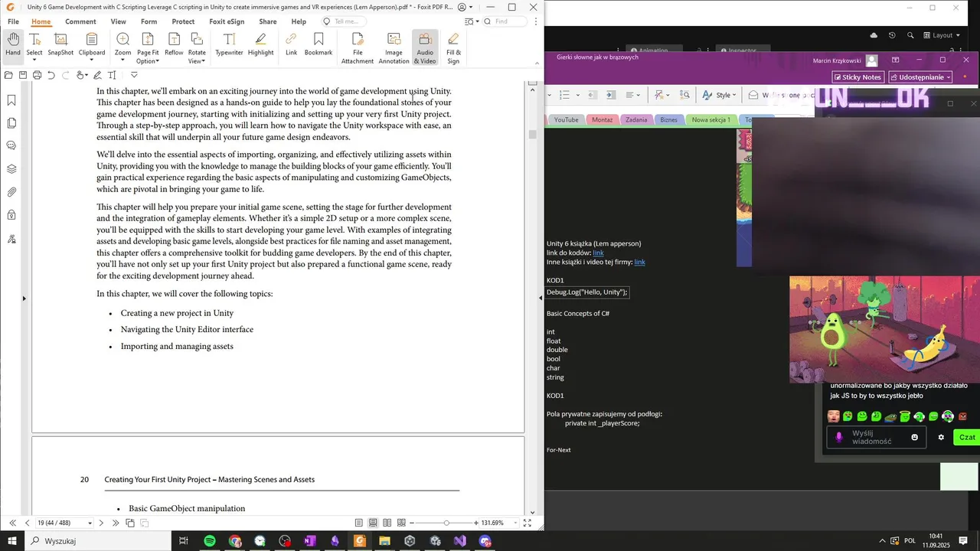The image size is (980, 551).
Task: Go to first page arrow
Action: 12,523
